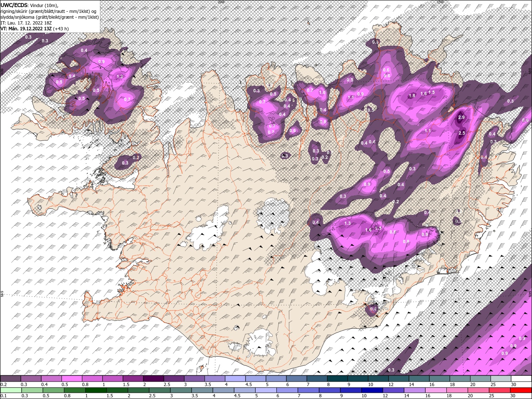This screenshot has height=399, width=532.
Task: Select top legend swatch between 3 and 3.5
Action: pos(194,379)
